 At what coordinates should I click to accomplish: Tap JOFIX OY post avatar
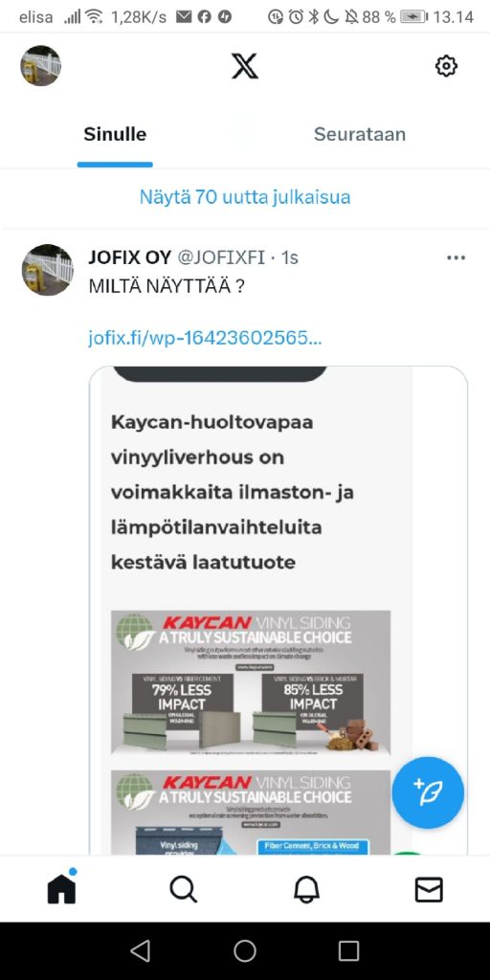click(48, 270)
